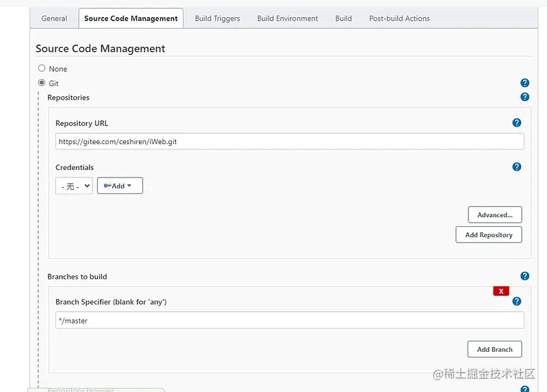Viewport: 547px width, 392px height.
Task: Select the Git radio button
Action: click(x=42, y=83)
